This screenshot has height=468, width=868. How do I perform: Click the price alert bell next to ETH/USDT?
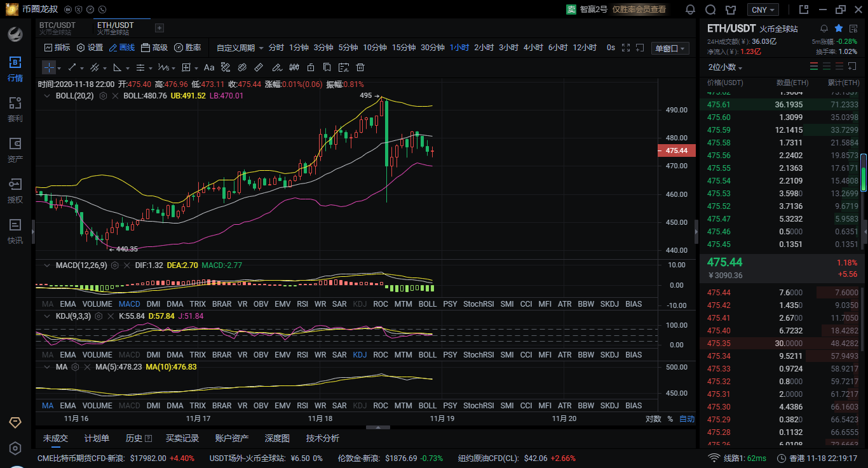[824, 29]
